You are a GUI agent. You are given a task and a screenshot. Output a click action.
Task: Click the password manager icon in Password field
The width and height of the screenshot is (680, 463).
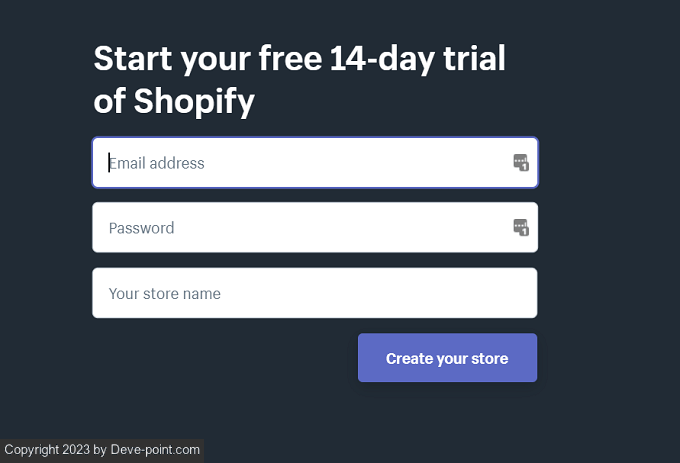tap(520, 228)
